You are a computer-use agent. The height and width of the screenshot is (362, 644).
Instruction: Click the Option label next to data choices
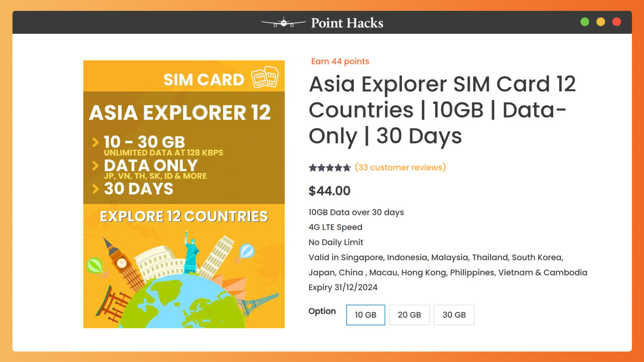point(322,311)
